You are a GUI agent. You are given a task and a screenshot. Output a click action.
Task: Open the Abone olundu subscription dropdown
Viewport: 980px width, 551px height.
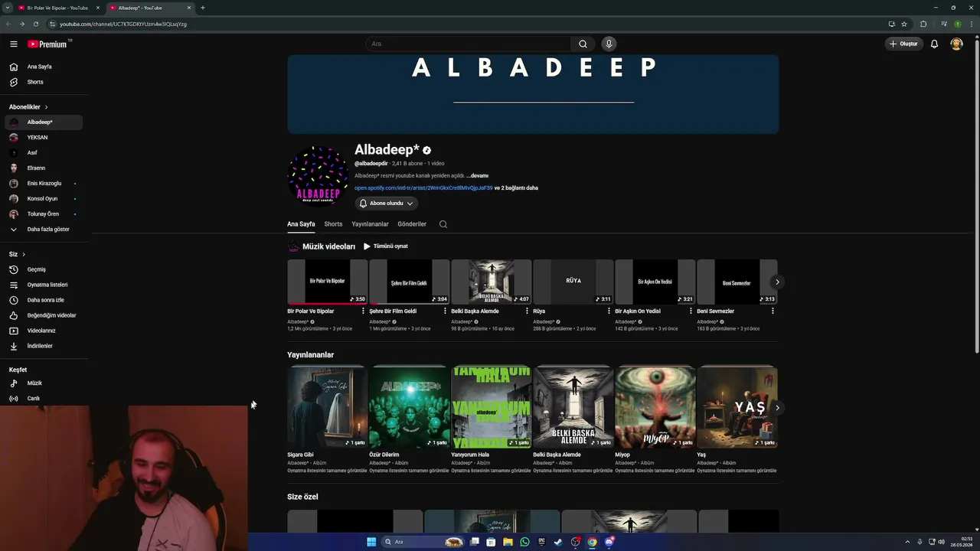386,204
